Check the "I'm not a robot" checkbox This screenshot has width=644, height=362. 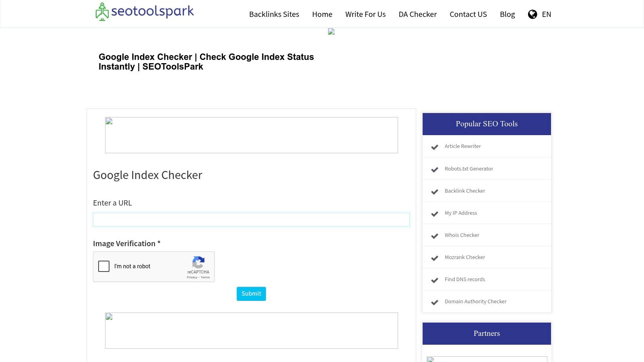coord(104,266)
